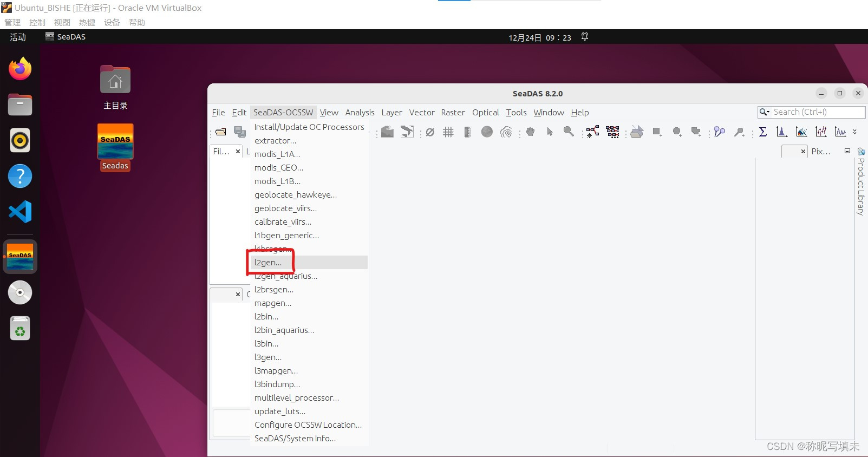Click the Open Product folder icon
The image size is (868, 457).
[x=221, y=132]
